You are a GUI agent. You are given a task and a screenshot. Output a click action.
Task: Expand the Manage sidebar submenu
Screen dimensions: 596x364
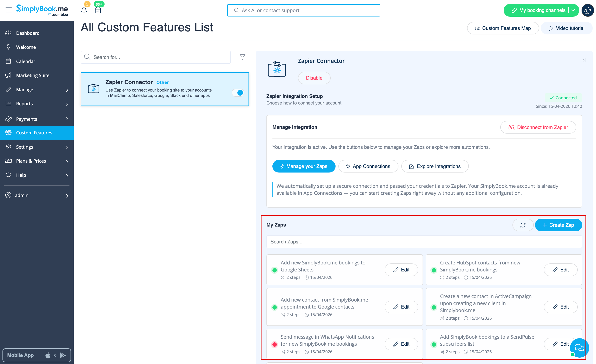point(37,90)
